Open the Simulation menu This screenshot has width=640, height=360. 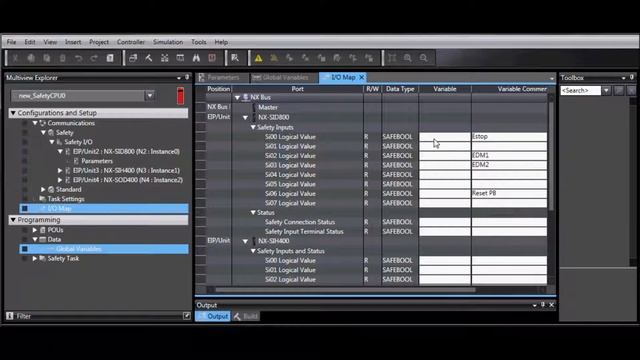click(168, 42)
